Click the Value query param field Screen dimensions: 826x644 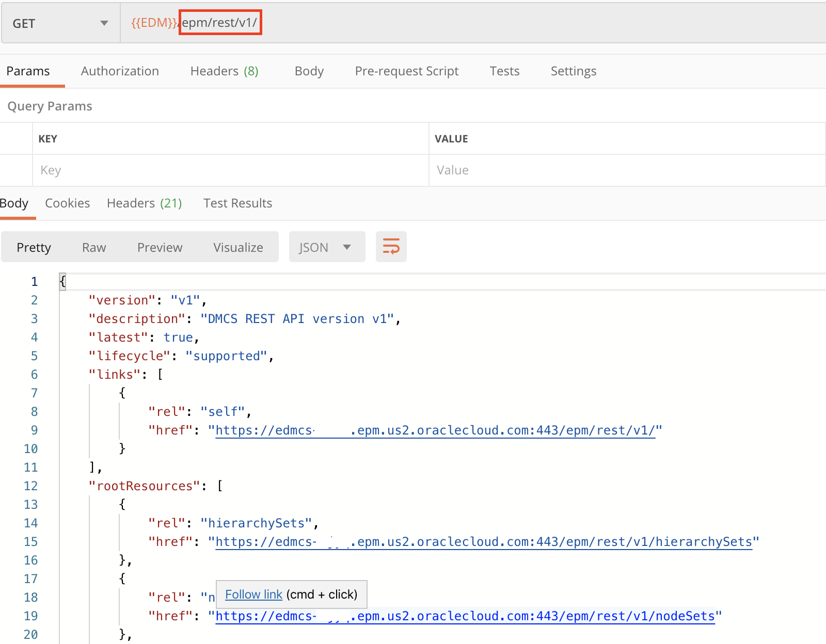627,170
